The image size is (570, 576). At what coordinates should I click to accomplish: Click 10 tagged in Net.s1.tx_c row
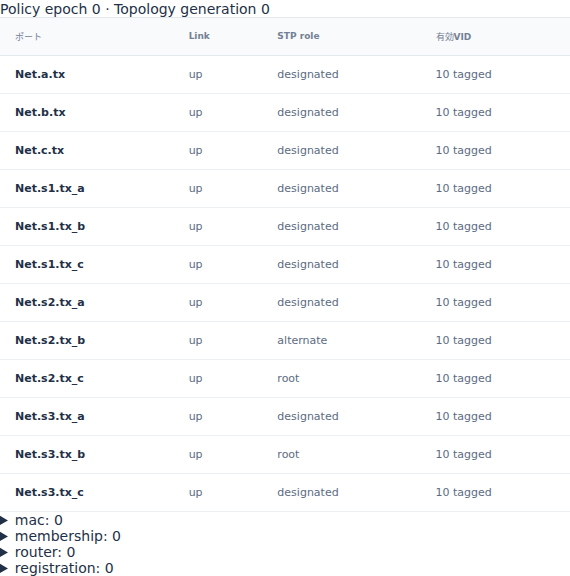463,264
